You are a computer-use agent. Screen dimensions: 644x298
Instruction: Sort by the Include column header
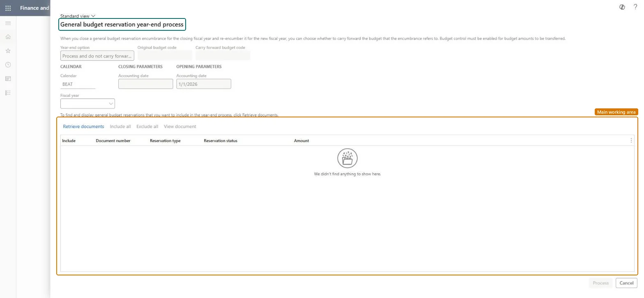coord(69,141)
